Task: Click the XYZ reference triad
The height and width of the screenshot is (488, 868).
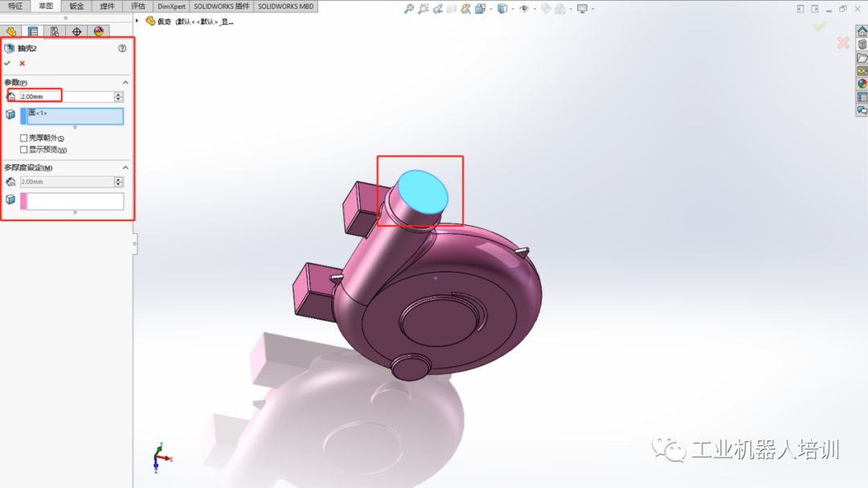Action: point(162,457)
